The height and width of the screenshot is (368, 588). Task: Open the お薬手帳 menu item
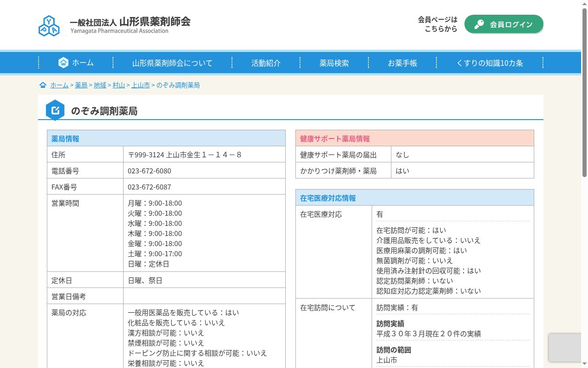(402, 63)
